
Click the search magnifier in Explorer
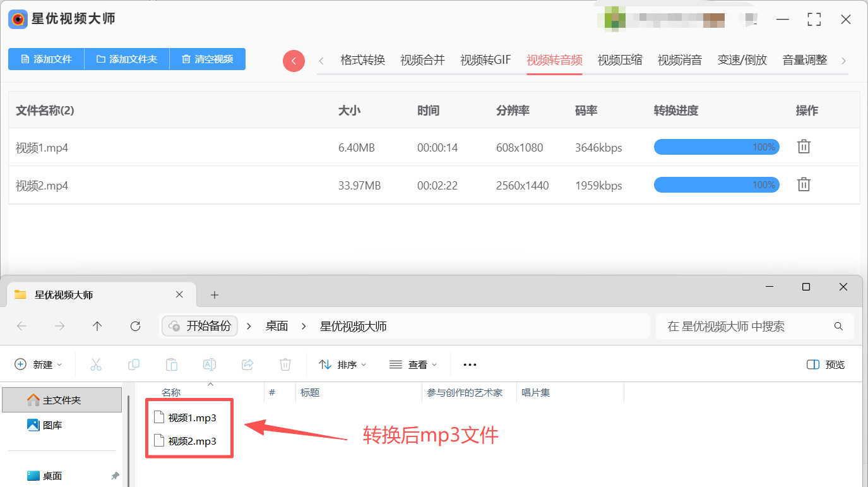point(838,327)
